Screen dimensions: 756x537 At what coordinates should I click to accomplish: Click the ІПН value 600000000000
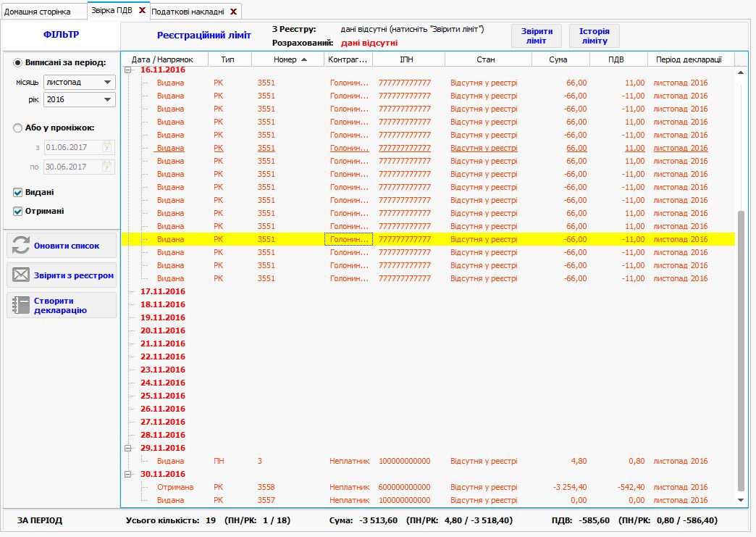[405, 487]
